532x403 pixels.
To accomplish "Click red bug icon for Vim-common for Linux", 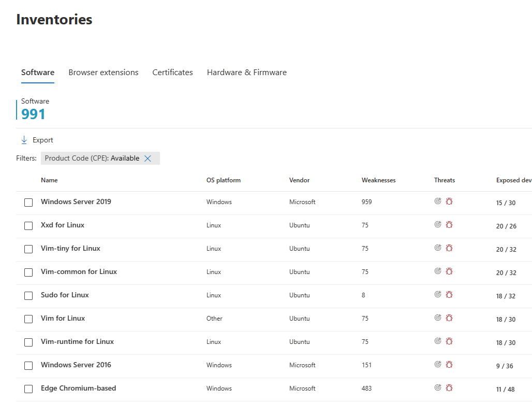I will [x=449, y=271].
